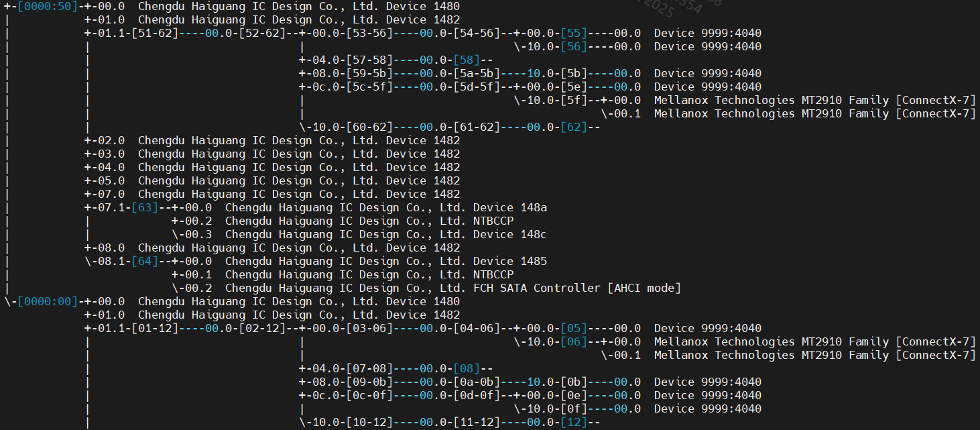Screen dimensions: 980x430
Task: Click NTBCCP text under bus [63]
Action: coord(493,221)
